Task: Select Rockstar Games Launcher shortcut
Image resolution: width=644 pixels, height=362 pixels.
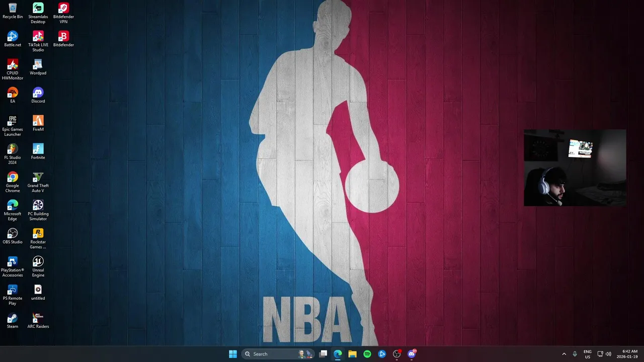Action: [38, 239]
